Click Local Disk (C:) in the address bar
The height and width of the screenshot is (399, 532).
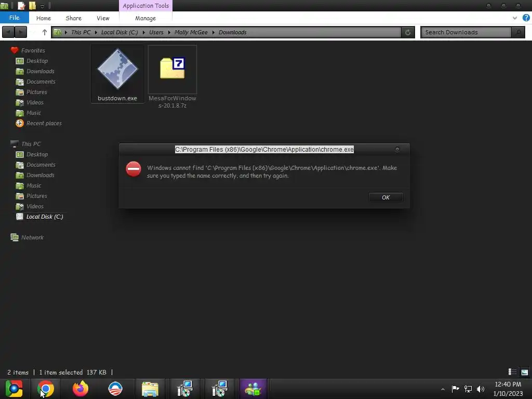[119, 32]
